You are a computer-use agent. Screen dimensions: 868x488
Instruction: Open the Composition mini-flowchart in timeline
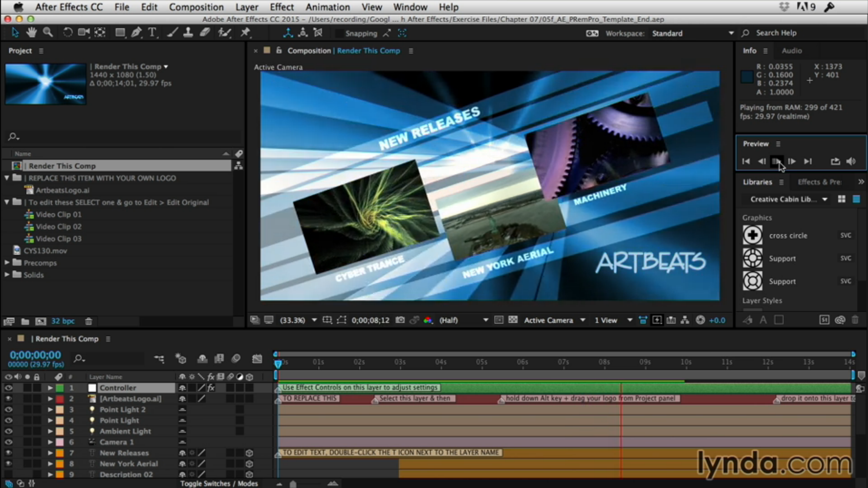159,359
